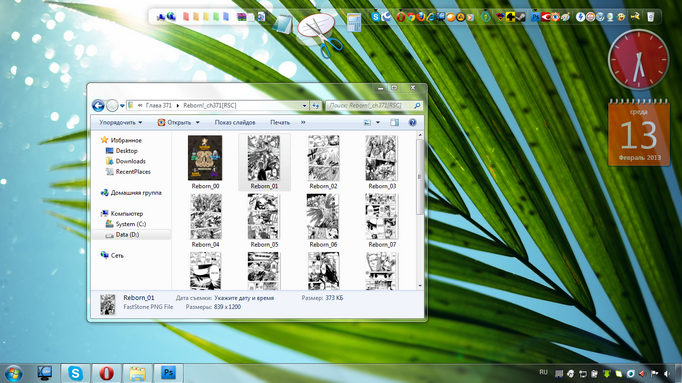This screenshot has width=682, height=383.
Task: Open the FastStone eye icon in the dock
Action: pos(555,17)
